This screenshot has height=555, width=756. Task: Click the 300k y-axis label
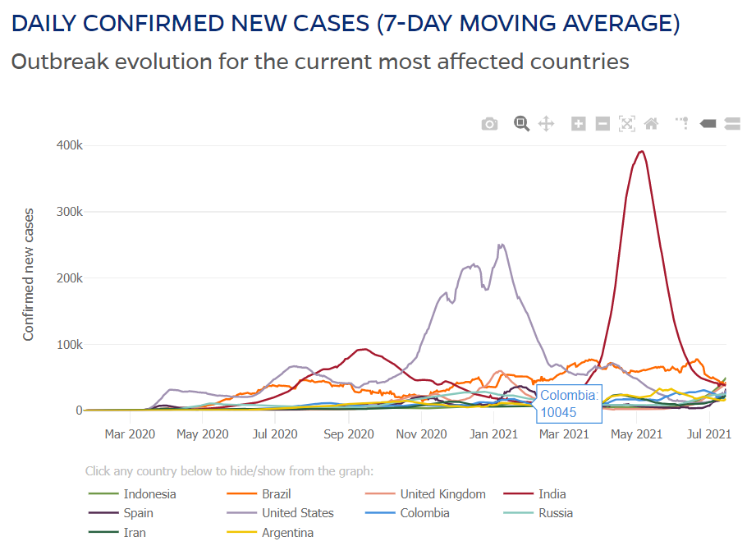pyautogui.click(x=70, y=212)
